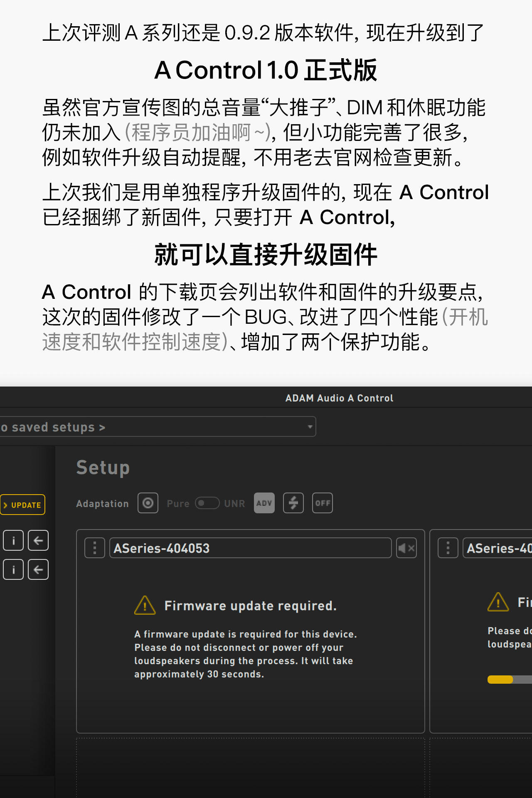Open info for the first listed speaker
The width and height of the screenshot is (532, 798).
click(x=13, y=540)
